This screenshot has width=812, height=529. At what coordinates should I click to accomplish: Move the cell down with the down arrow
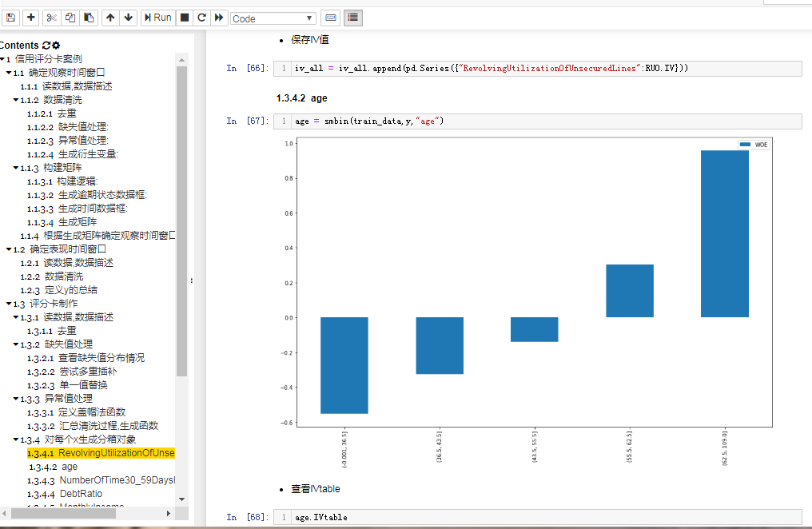point(129,18)
